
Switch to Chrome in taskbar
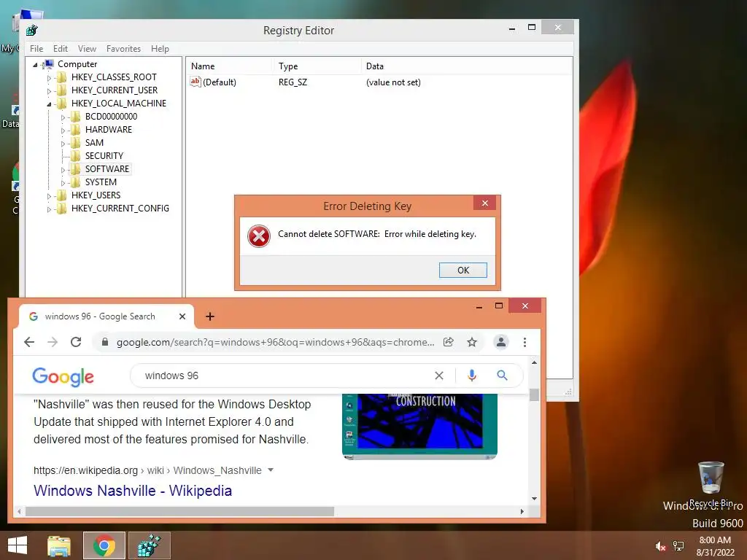click(104, 545)
